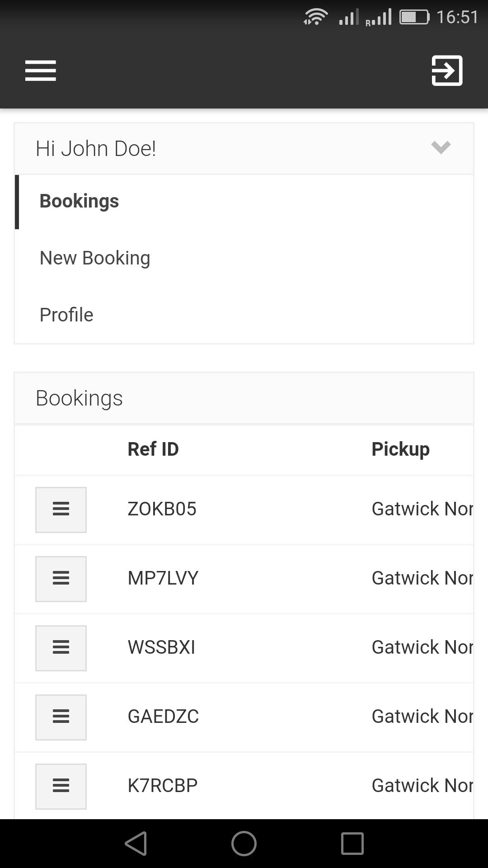The width and height of the screenshot is (488, 868).
Task: Open the hamburger navigation menu
Action: point(41,71)
